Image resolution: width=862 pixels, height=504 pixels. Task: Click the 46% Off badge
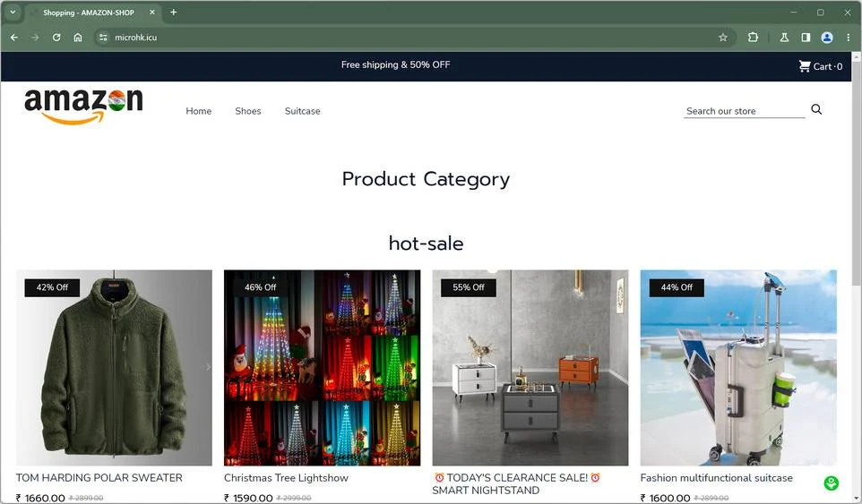click(261, 287)
